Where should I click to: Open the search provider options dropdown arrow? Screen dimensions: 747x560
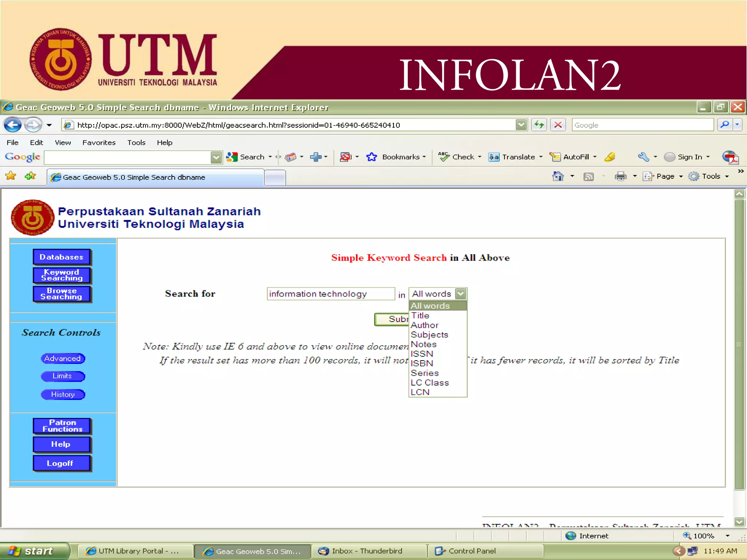tap(737, 125)
